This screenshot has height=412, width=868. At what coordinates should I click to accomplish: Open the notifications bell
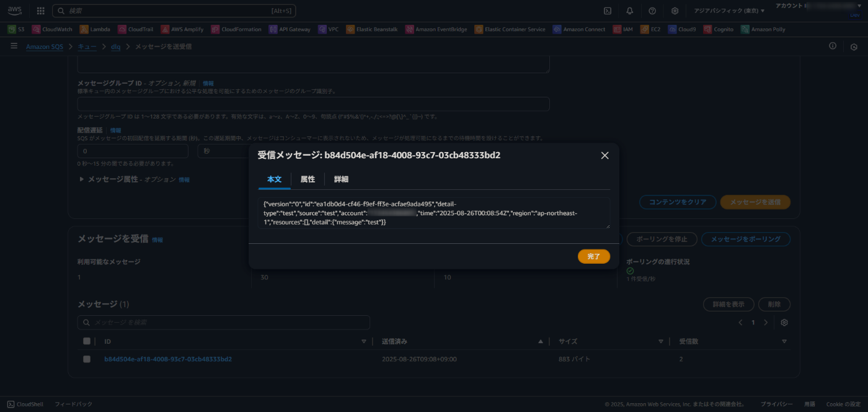(630, 11)
